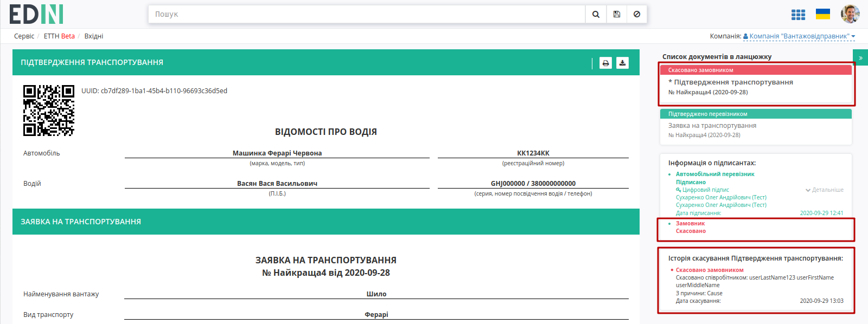Screen dimensions: 868x324
Task: Click the Автомобільний перевізник heading
Action: coord(715,174)
